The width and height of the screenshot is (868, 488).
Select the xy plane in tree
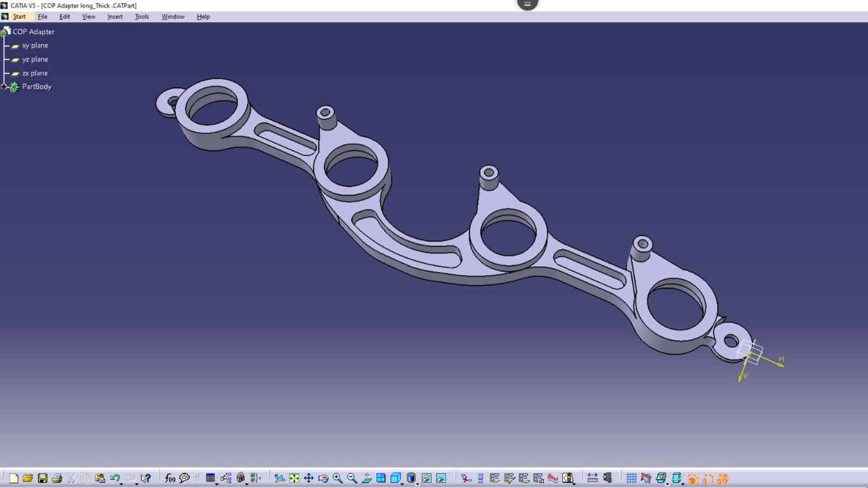[35, 46]
